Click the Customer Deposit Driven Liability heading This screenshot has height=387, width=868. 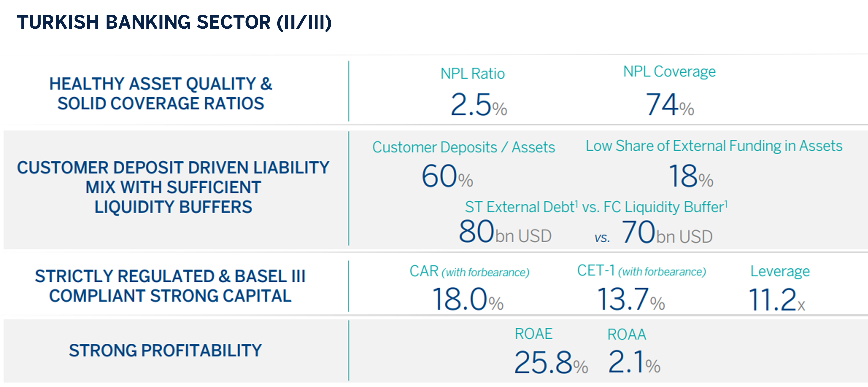click(x=173, y=187)
